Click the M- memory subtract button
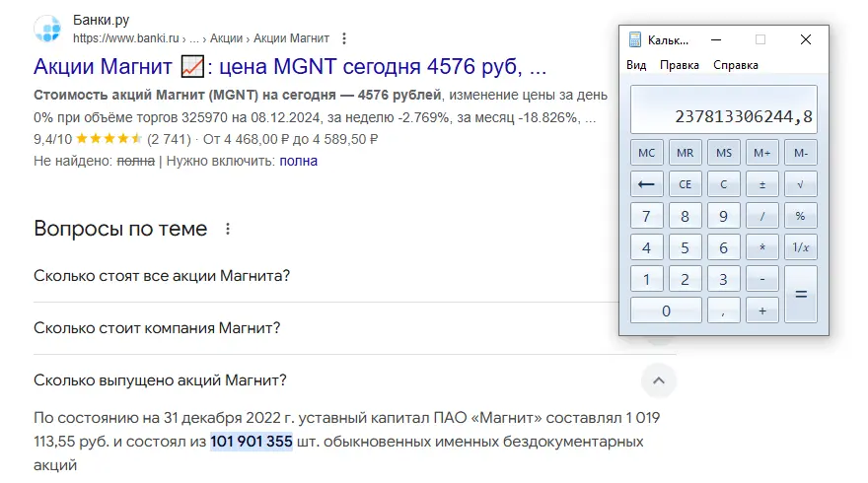This screenshot has height=483, width=868. (801, 153)
